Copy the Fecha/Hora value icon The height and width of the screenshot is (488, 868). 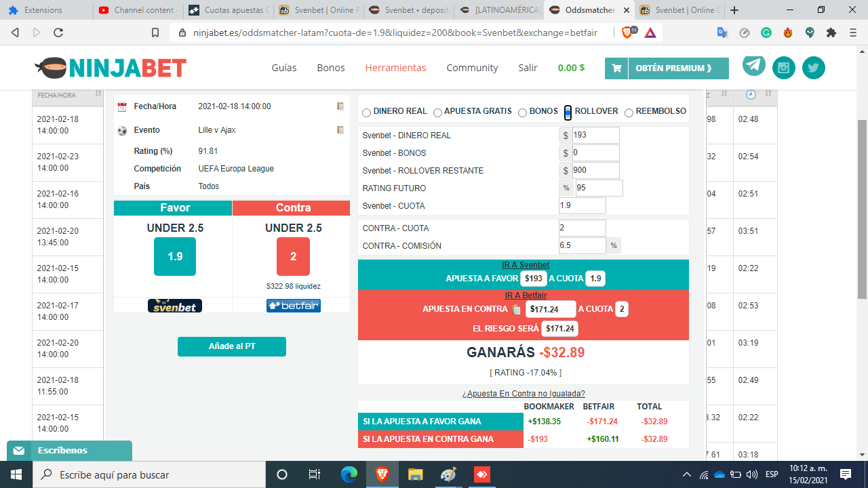[x=340, y=106]
